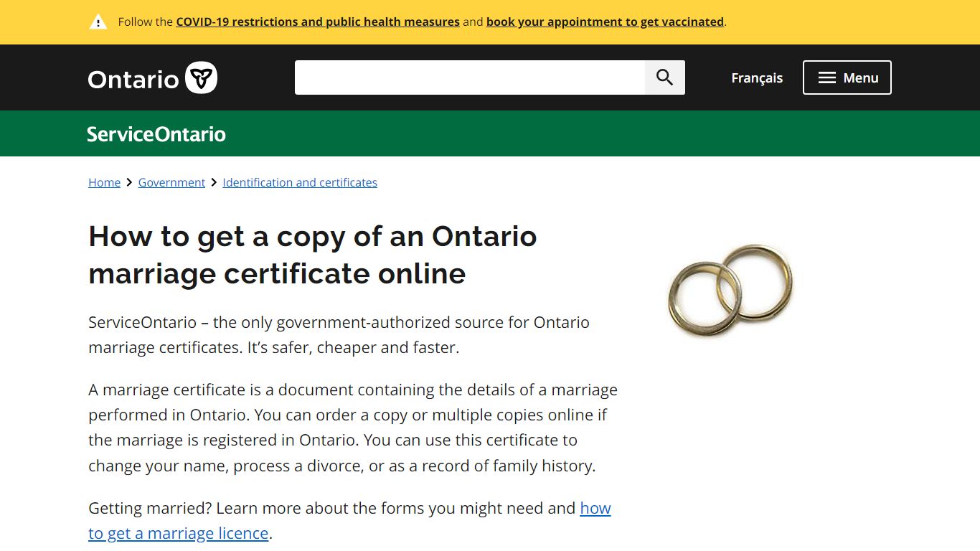Viewport: 980px width, 551px height.
Task: Click the page heading about marriage certificate online
Action: [x=313, y=255]
